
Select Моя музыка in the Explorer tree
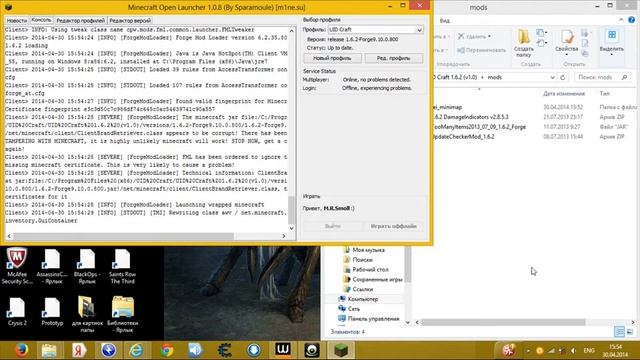click(364, 250)
